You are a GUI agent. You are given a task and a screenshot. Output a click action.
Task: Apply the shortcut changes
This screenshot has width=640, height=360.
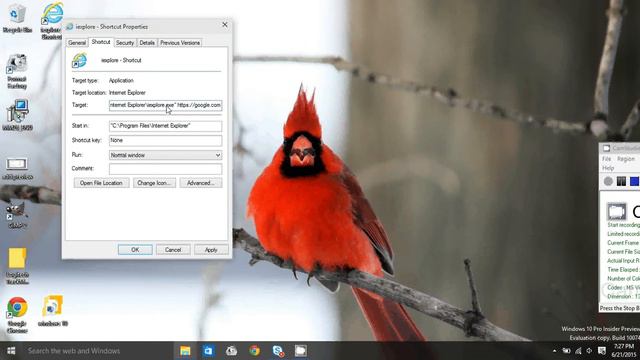[211, 250]
